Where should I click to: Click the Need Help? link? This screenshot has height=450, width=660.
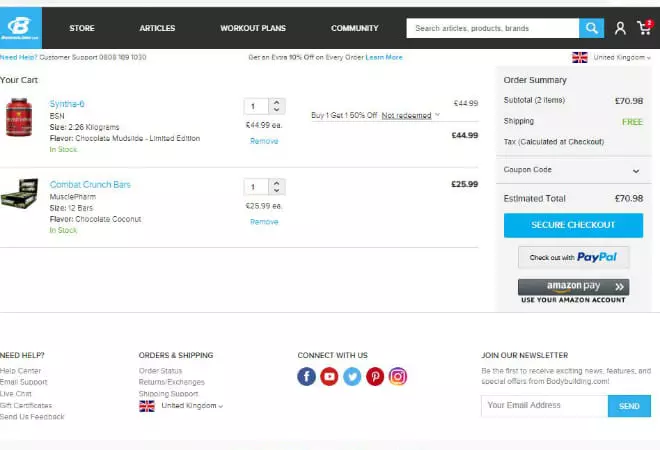[19, 57]
